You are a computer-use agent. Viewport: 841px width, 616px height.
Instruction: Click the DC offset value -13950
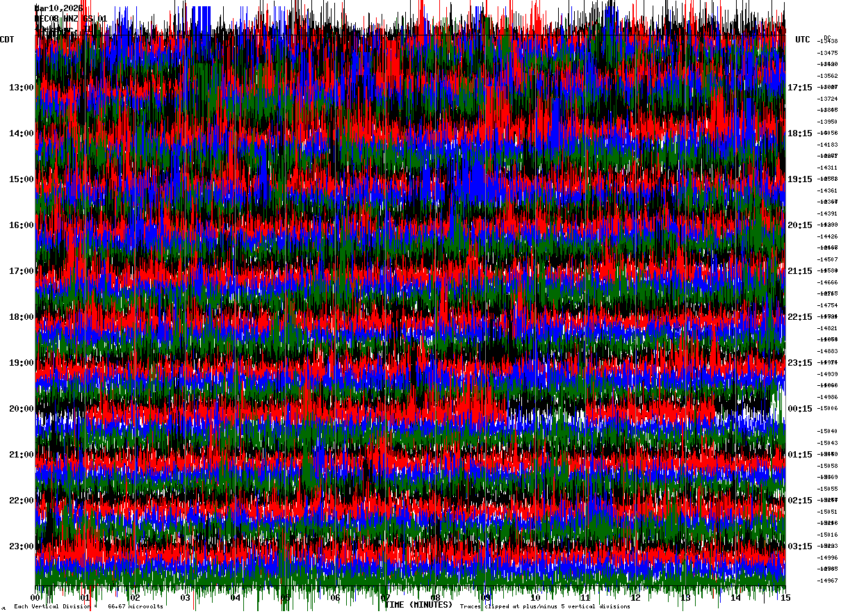click(827, 122)
